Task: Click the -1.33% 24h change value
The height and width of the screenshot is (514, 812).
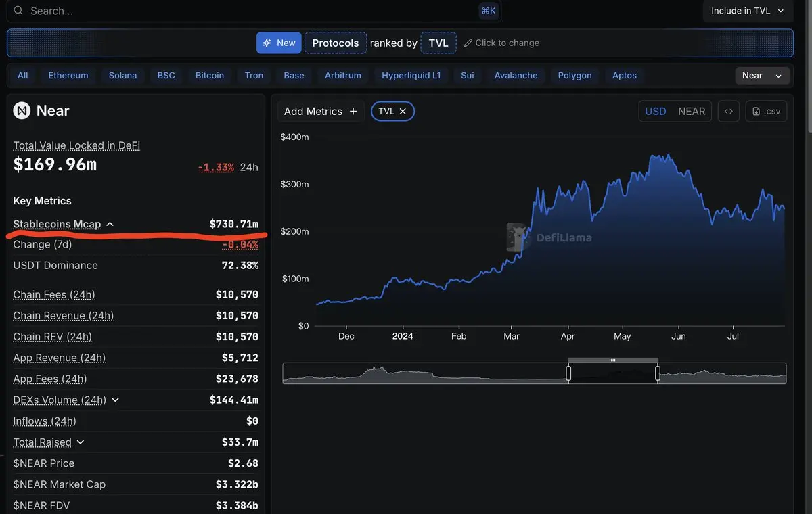Action: 216,167
